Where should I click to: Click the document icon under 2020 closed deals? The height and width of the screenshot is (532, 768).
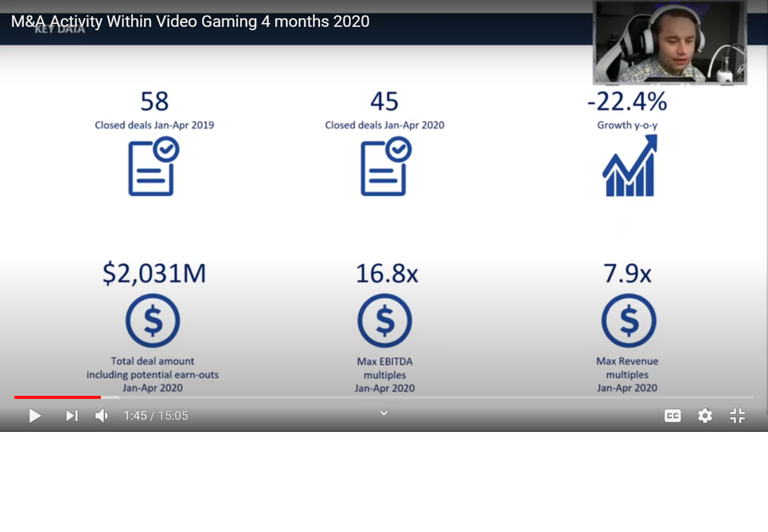(386, 166)
